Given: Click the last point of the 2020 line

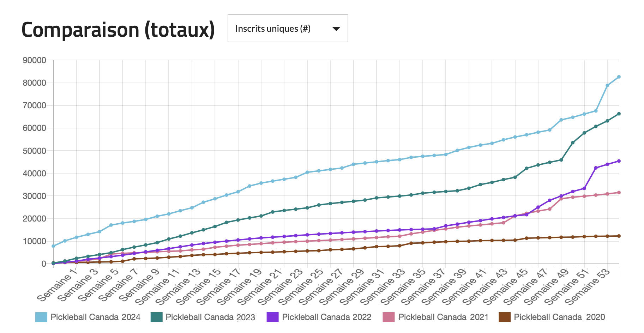Looking at the screenshot, I should coord(619,236).
